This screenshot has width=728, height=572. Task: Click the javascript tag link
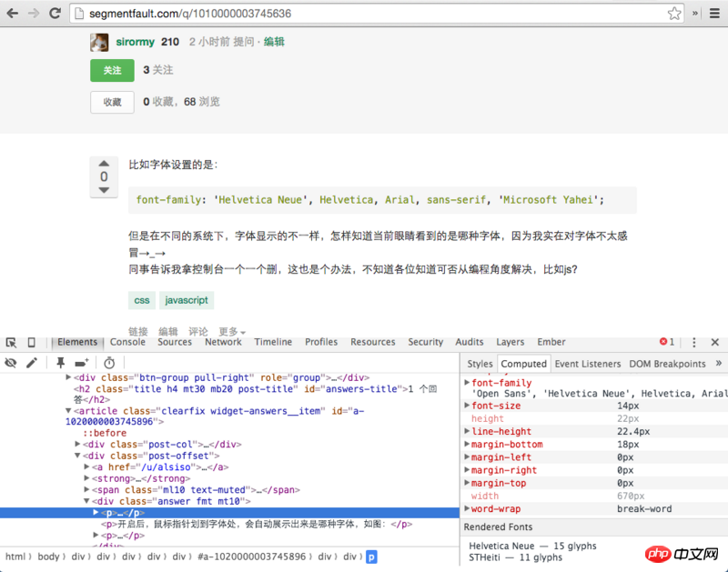point(187,300)
